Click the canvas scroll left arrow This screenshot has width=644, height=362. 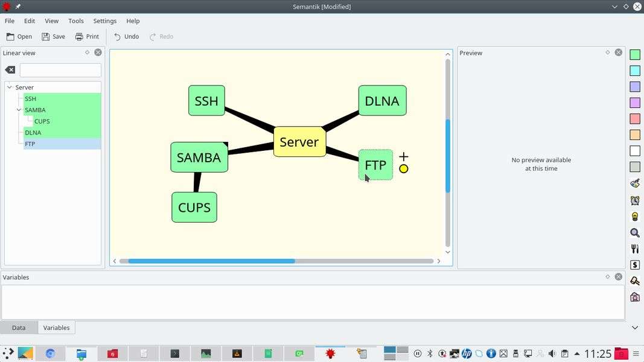pos(115,261)
